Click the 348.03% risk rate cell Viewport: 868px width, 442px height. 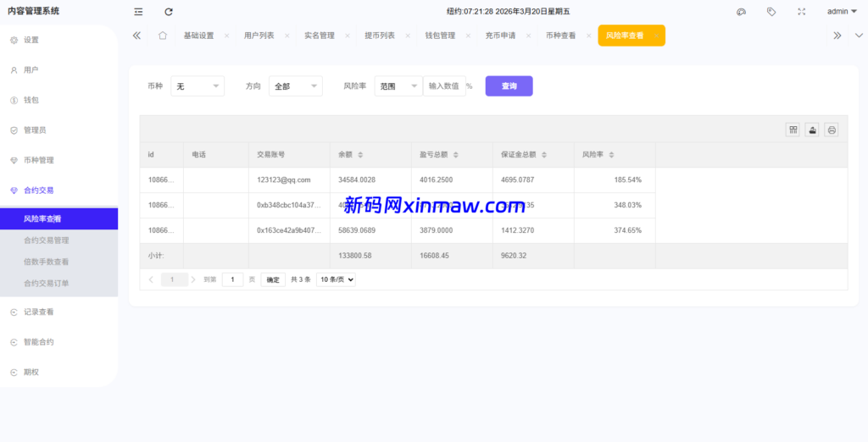click(x=615, y=205)
